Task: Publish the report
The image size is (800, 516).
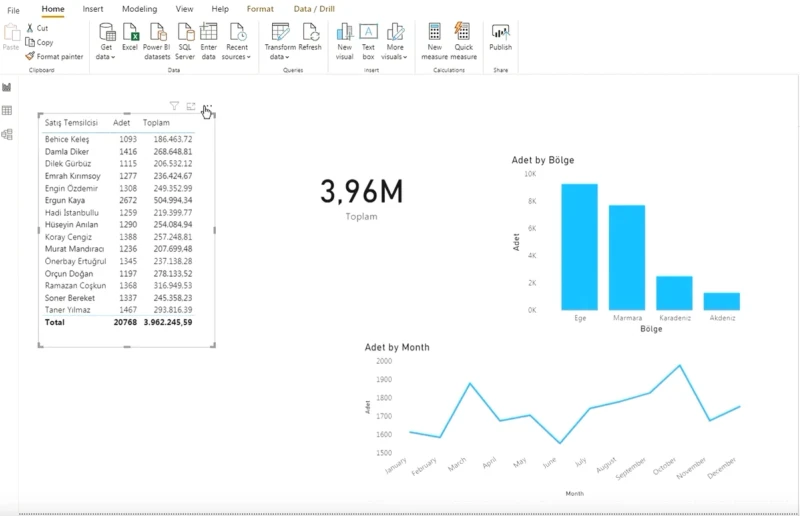Action: (501, 37)
